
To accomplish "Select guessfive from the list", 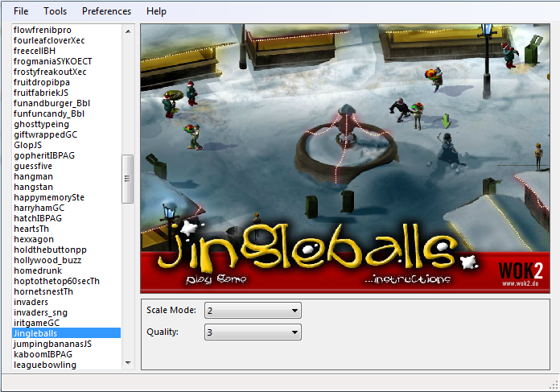I will 66,166.
